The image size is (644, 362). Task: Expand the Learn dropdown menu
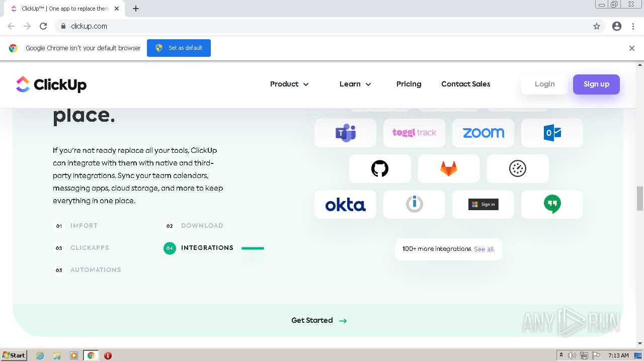pos(355,84)
